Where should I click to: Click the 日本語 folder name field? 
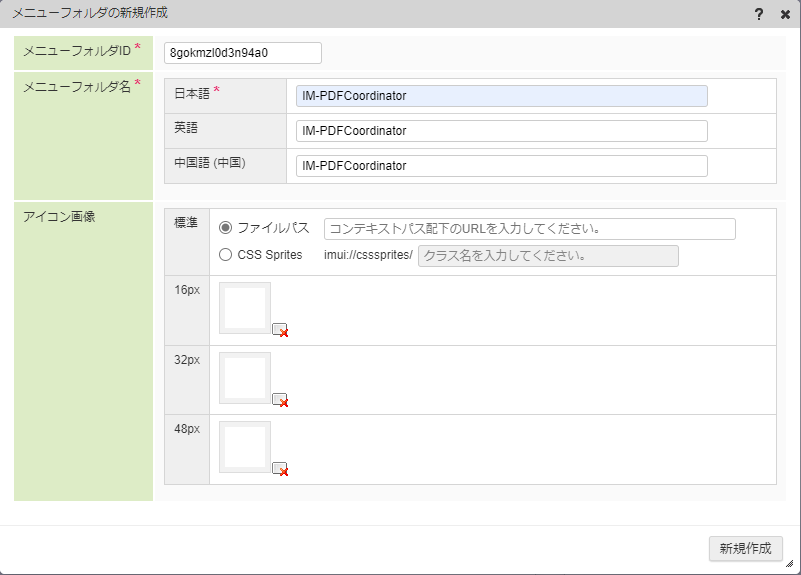coord(501,96)
